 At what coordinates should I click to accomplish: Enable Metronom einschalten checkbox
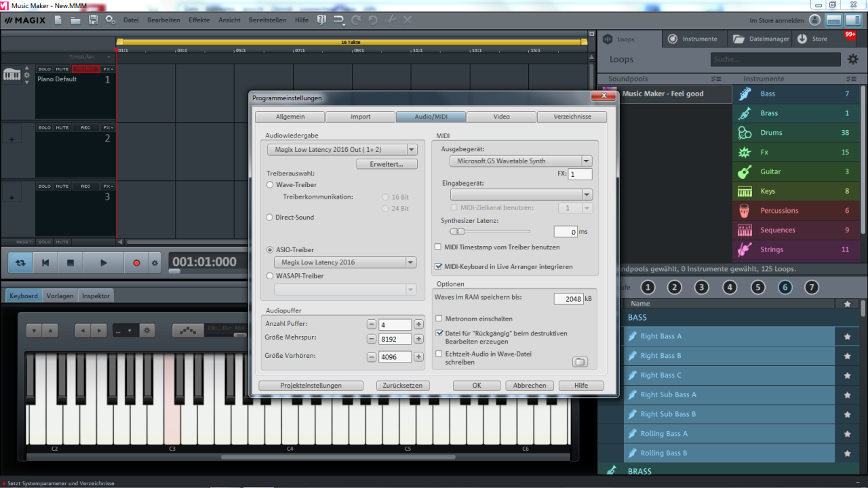pyautogui.click(x=439, y=319)
